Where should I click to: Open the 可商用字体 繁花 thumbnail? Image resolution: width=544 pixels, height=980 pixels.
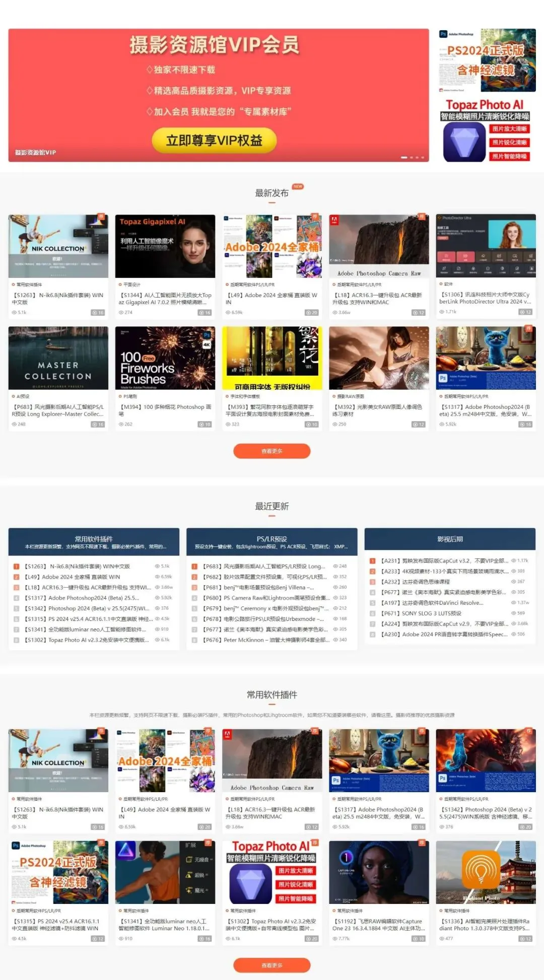pos(272,358)
